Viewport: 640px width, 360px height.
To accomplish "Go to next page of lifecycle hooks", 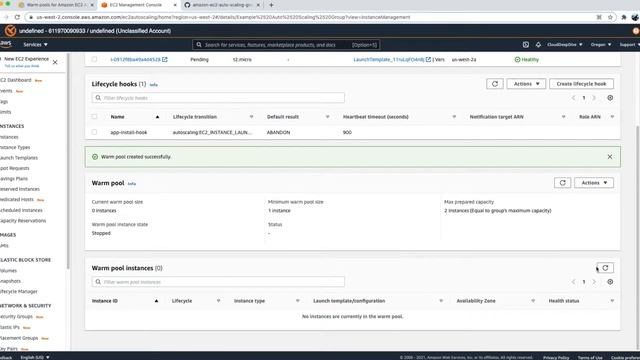I will 594,98.
